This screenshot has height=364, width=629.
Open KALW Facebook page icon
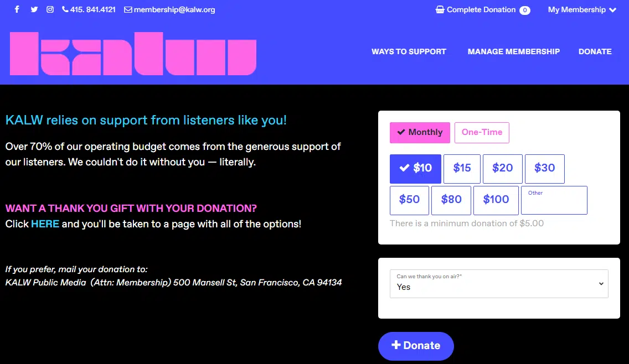point(17,9)
